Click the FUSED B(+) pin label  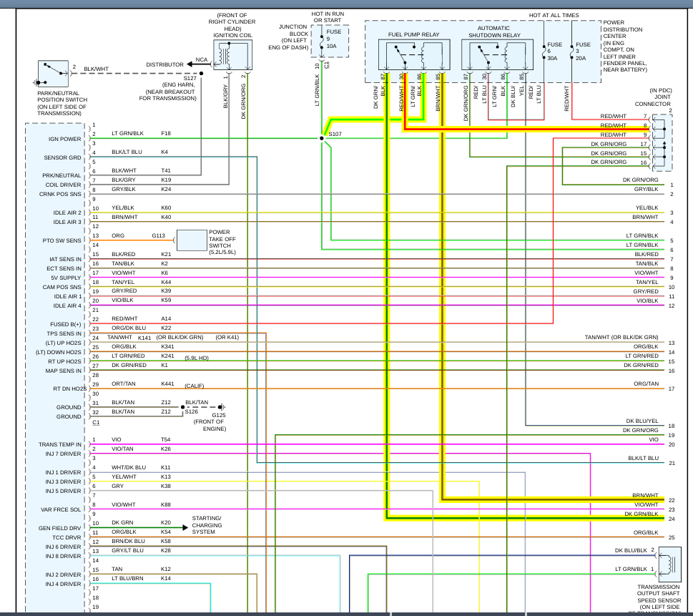click(x=65, y=324)
